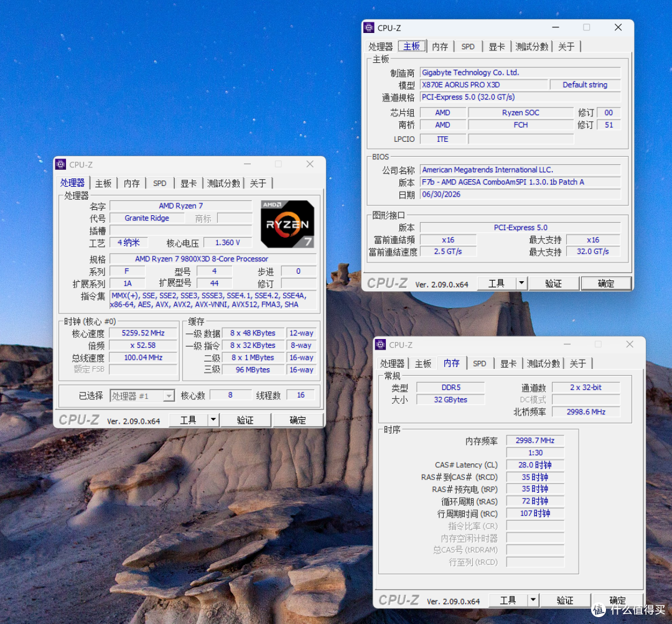Go to 关于 tab in the memory window
The width and height of the screenshot is (672, 624).
pos(578,363)
